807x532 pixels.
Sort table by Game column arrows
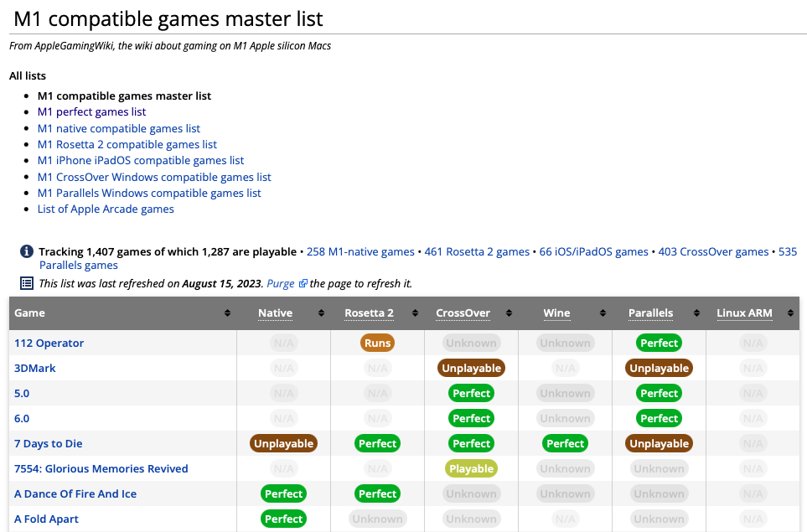[x=227, y=313]
